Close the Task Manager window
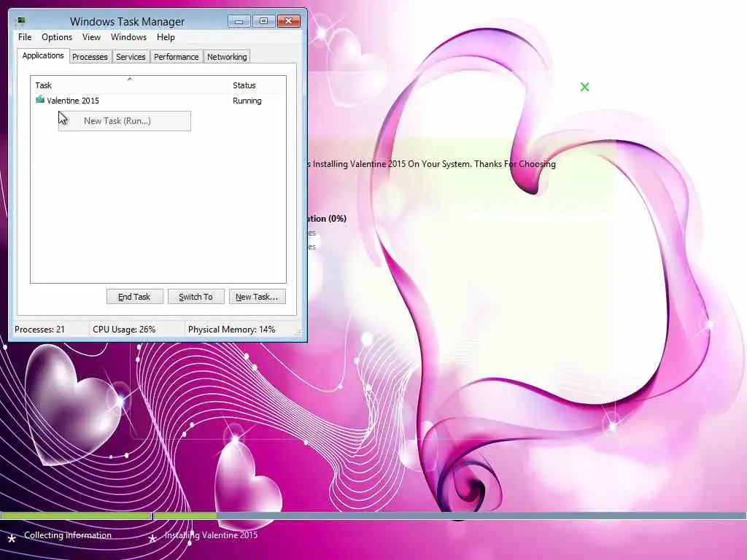This screenshot has height=560, width=747. [288, 21]
